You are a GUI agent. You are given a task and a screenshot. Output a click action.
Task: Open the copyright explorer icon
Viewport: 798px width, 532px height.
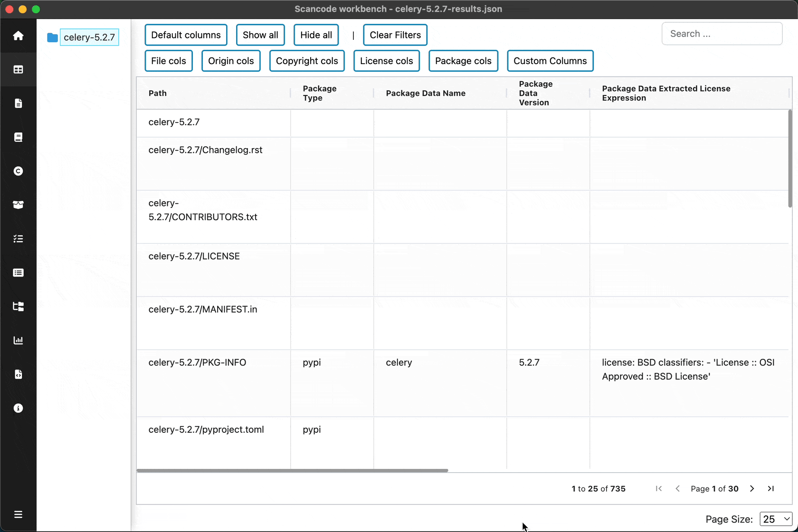(x=18, y=171)
